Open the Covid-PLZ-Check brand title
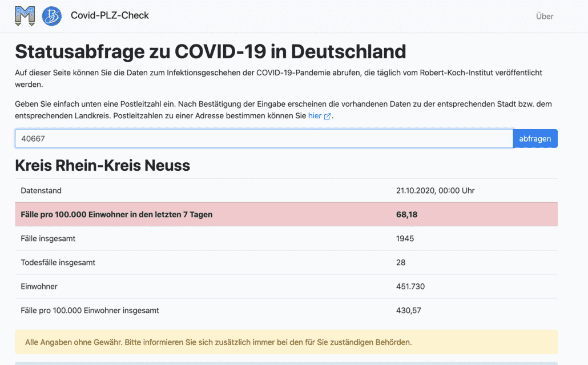Screen dimensions: 588x365 tap(110, 15)
